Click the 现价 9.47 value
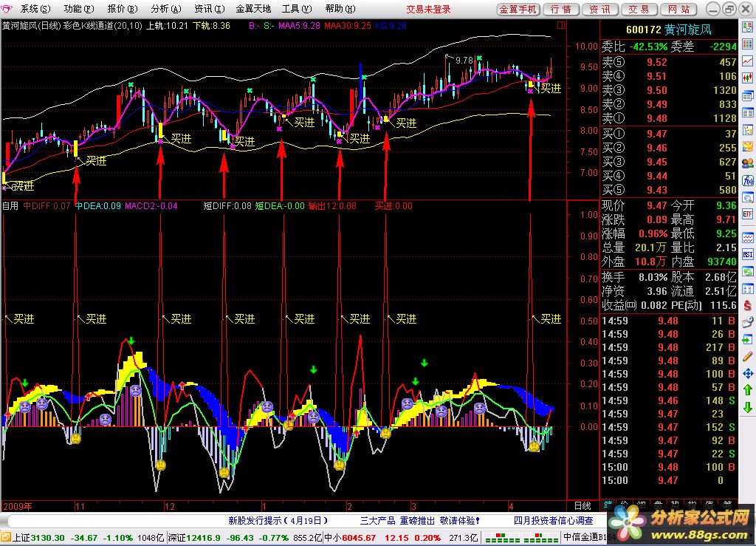The height and width of the screenshot is (546, 756). (657, 205)
